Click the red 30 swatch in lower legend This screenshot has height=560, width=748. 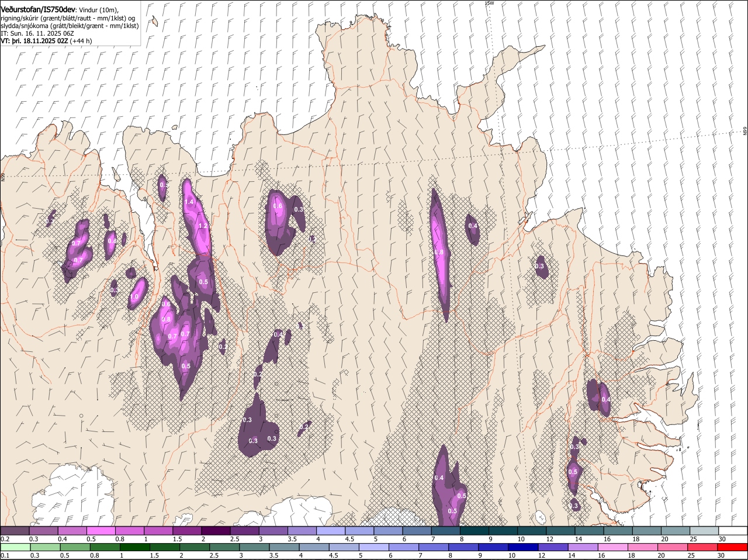732,548
